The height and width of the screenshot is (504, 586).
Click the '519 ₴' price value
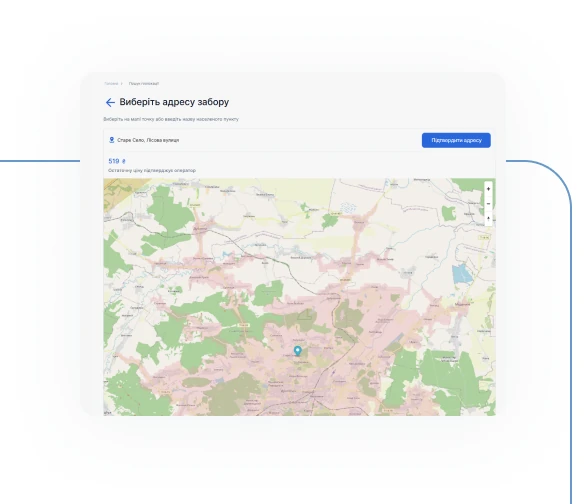tap(117, 161)
